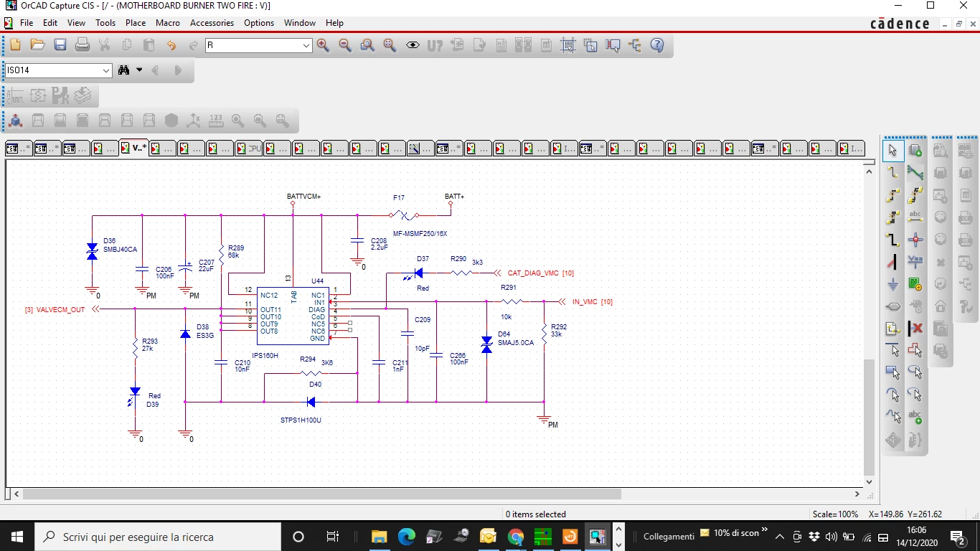Click the vertical scrollbar thumb

click(870, 418)
